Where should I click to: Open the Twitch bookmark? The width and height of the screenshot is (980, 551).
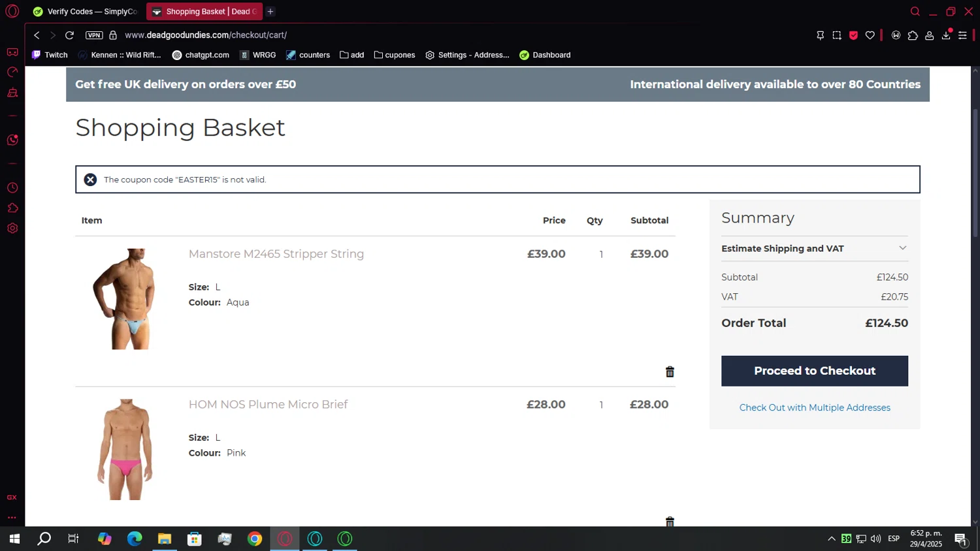point(50,55)
